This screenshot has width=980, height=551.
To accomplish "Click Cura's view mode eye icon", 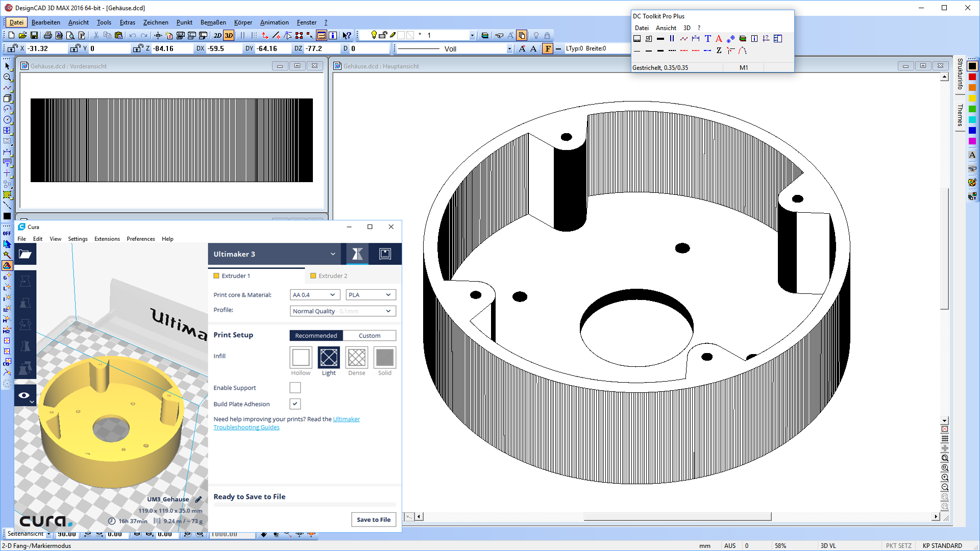I will pos(24,395).
